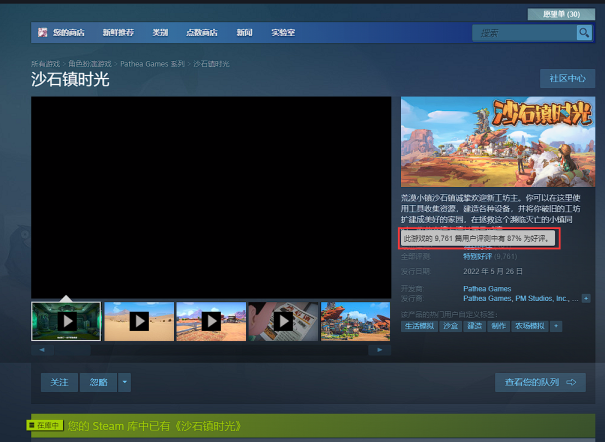Click 所有游戏 breadcrumb link

(46, 64)
